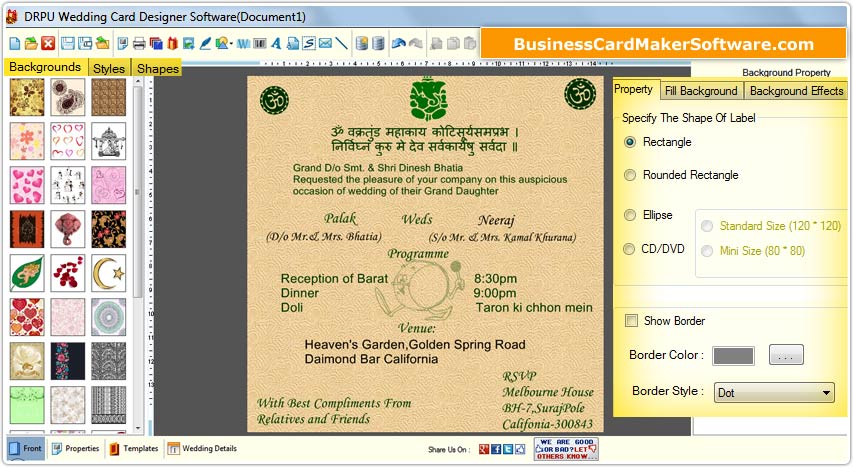Click the Front view button
The height and width of the screenshot is (467, 853).
click(26, 448)
